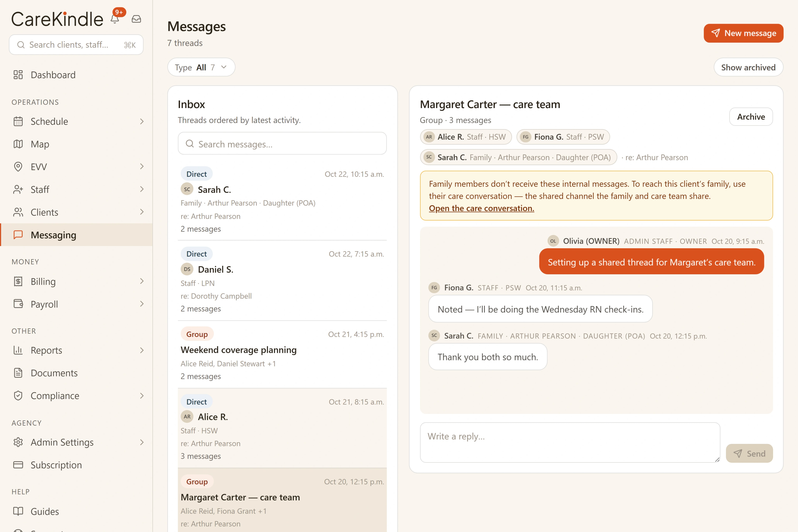Open Guides in Help section
The width and height of the screenshot is (798, 532).
point(76,511)
